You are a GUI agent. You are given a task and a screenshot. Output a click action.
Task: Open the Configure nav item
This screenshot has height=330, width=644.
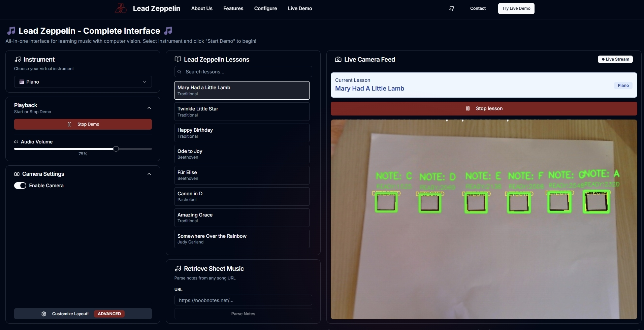265,8
